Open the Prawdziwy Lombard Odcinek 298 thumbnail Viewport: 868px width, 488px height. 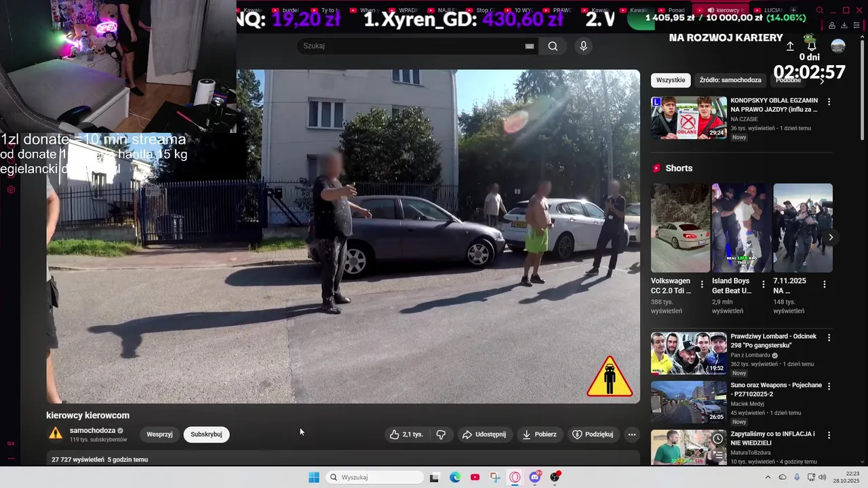(689, 353)
